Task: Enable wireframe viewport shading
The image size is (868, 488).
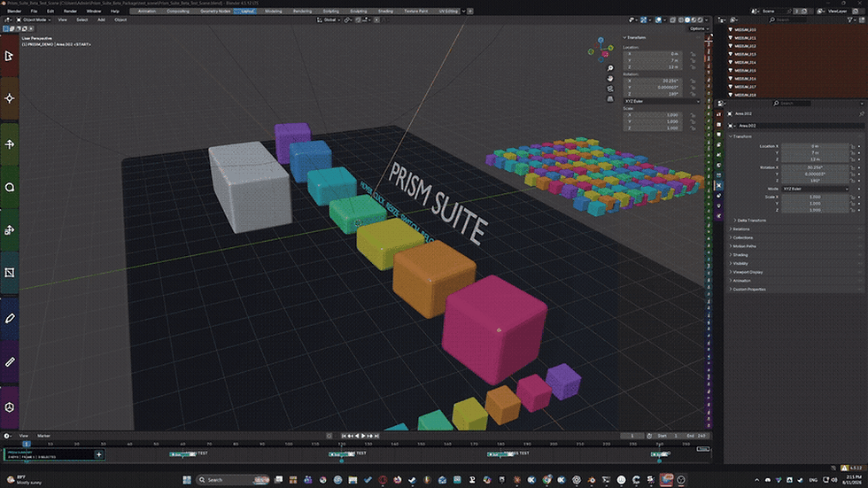Action: (681, 19)
